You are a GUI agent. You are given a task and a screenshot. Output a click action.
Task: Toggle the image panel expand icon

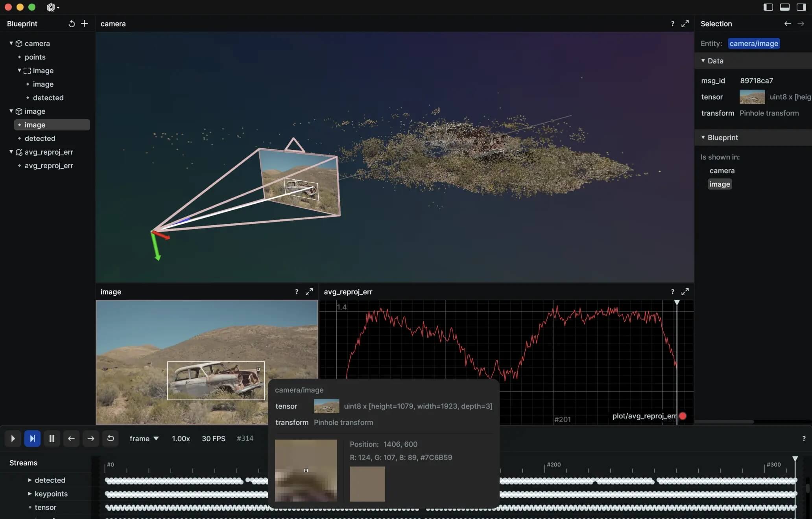tap(310, 292)
